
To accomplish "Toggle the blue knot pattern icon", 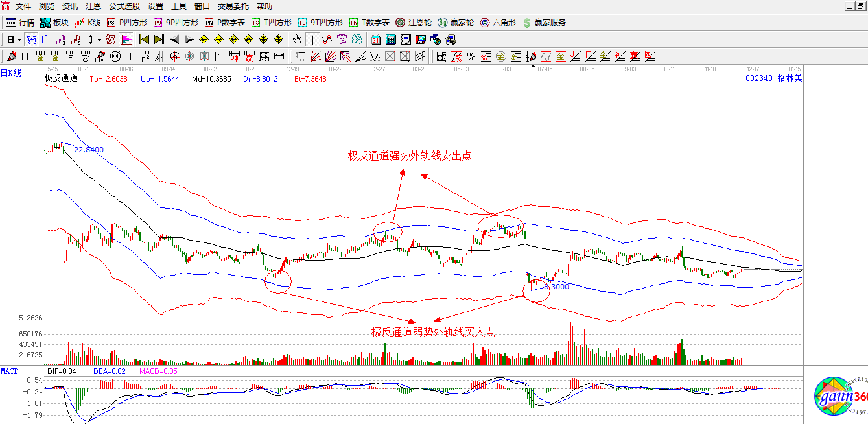I will (31, 40).
